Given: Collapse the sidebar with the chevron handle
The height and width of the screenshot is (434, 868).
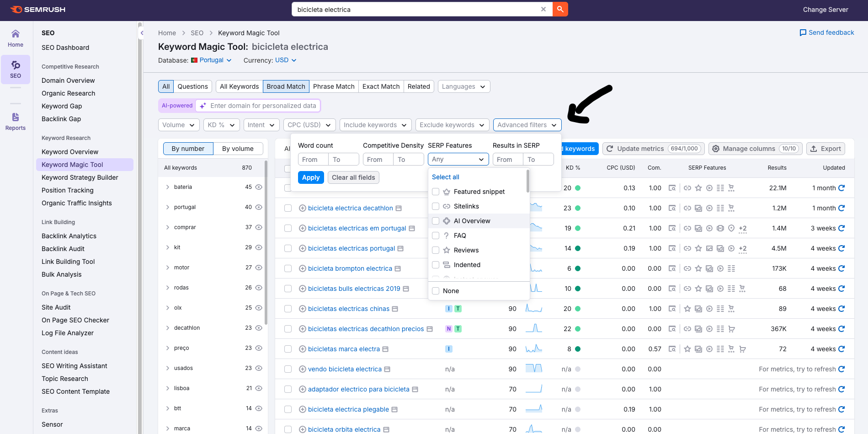Looking at the screenshot, I should coord(142,33).
